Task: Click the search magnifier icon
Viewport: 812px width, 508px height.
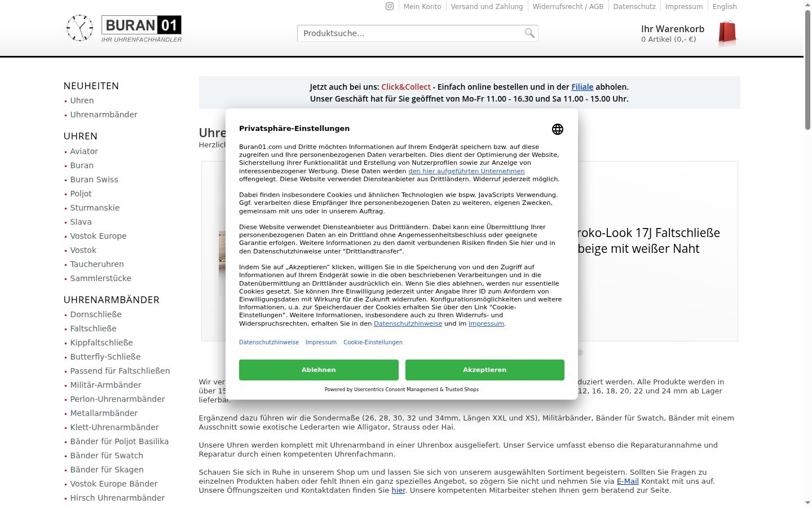Action: [x=529, y=33]
